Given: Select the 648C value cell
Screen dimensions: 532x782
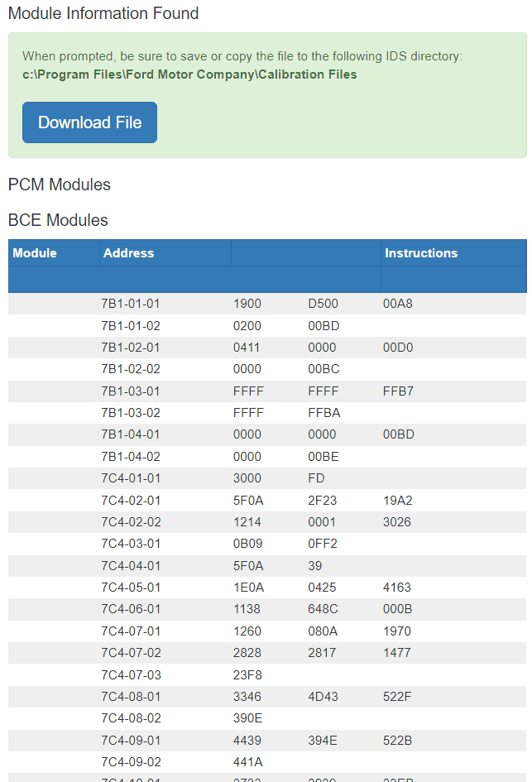Looking at the screenshot, I should click(323, 609).
